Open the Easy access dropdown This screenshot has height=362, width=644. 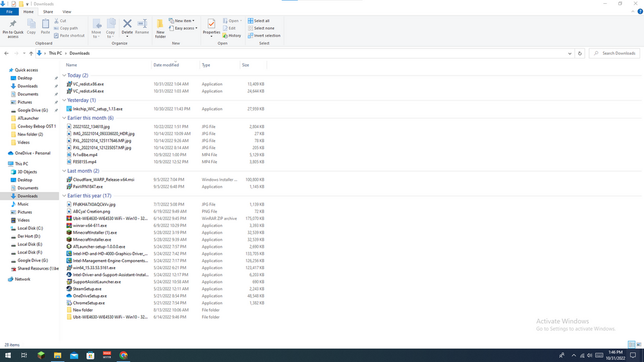(183, 28)
